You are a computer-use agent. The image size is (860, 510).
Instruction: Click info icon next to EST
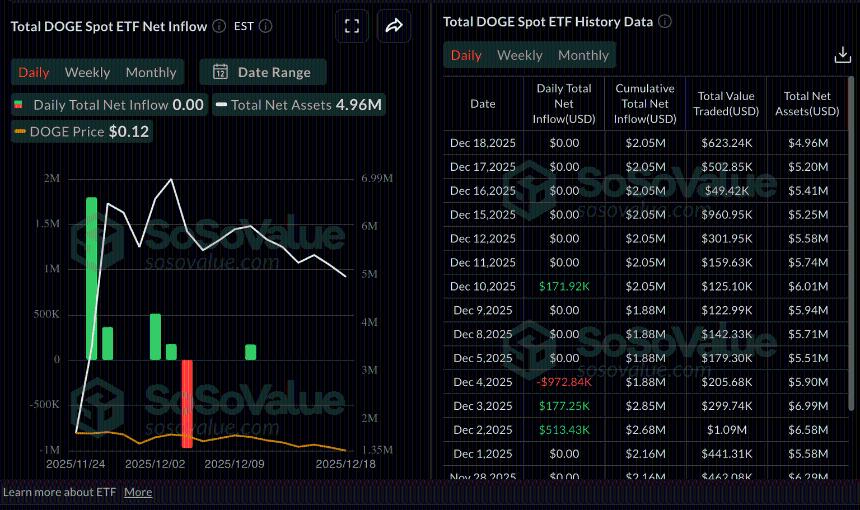265,26
